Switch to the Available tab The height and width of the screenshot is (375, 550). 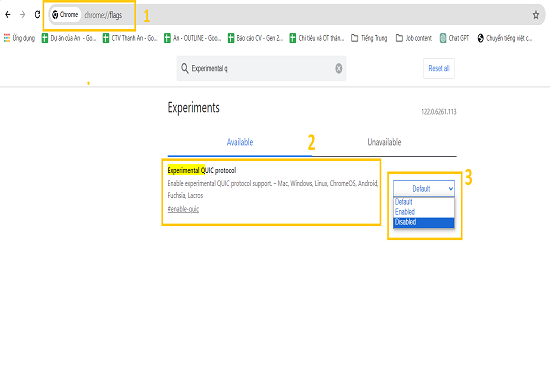point(240,142)
